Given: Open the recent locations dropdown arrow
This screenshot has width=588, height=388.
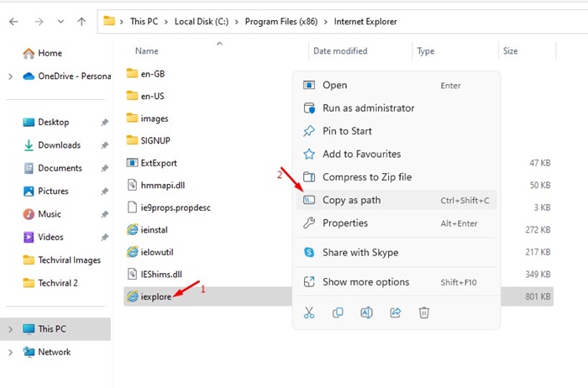Looking at the screenshot, I should click(x=60, y=22).
